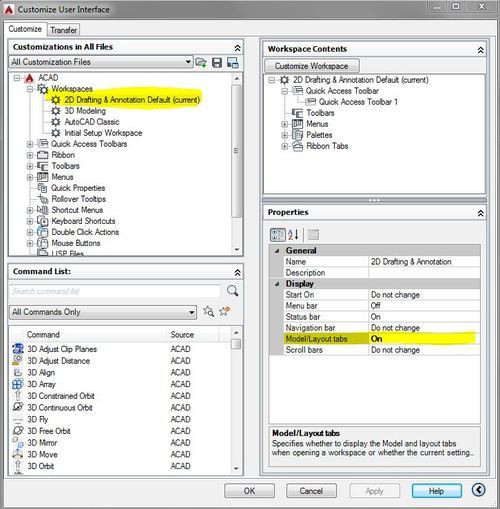Click customizations tree vertical scrollbar thumb
The height and width of the screenshot is (509, 500).
pos(236,151)
